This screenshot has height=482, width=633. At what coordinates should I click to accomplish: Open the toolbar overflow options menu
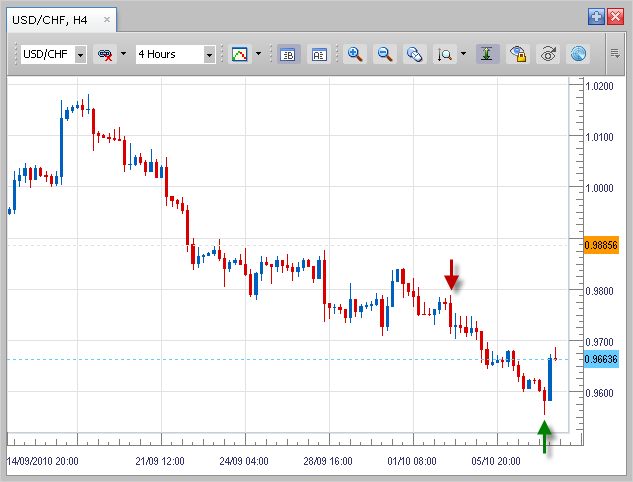pyautogui.click(x=615, y=53)
